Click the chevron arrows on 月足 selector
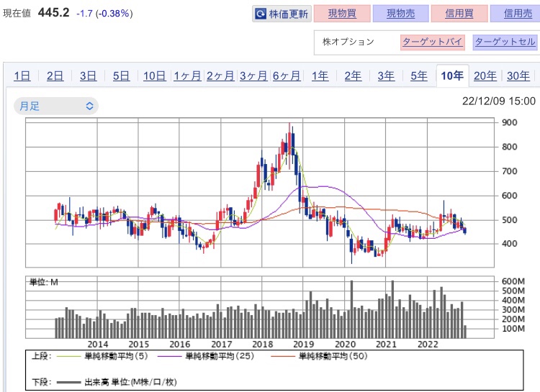540x392 pixels. (89, 106)
